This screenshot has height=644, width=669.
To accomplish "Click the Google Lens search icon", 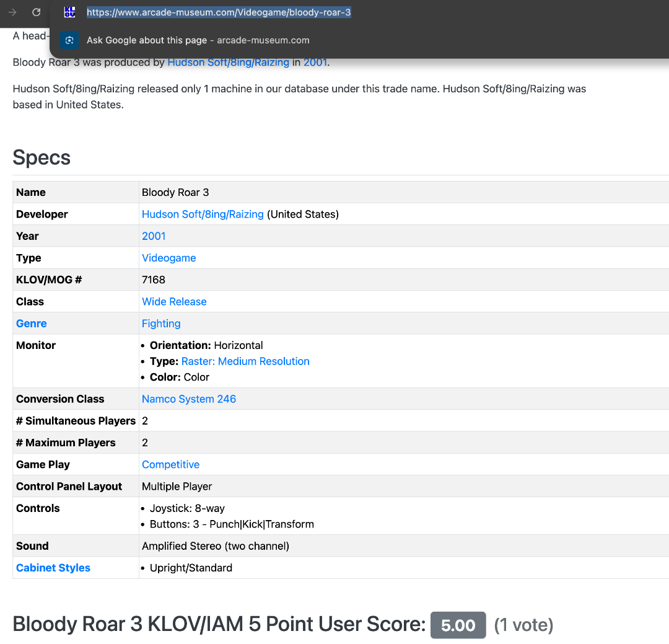I will click(x=69, y=40).
